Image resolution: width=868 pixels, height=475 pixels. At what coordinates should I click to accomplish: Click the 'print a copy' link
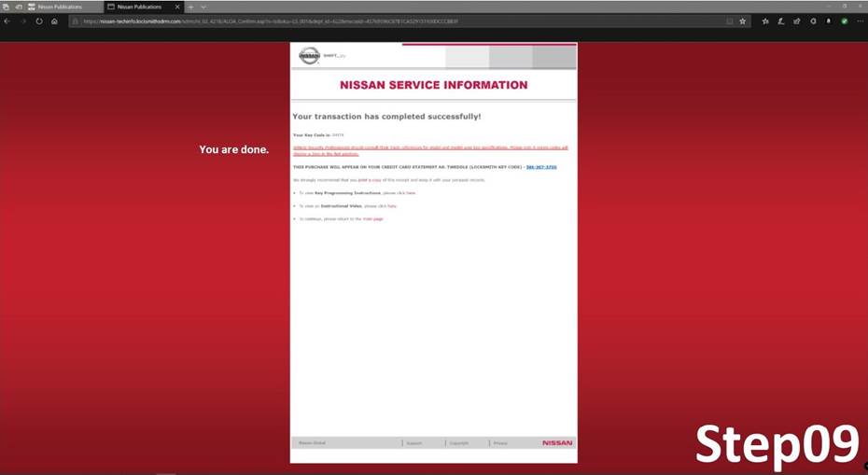(x=370, y=180)
